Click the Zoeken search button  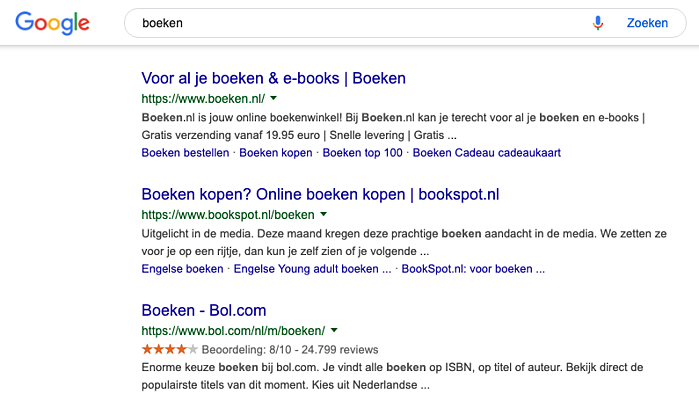pyautogui.click(x=647, y=23)
